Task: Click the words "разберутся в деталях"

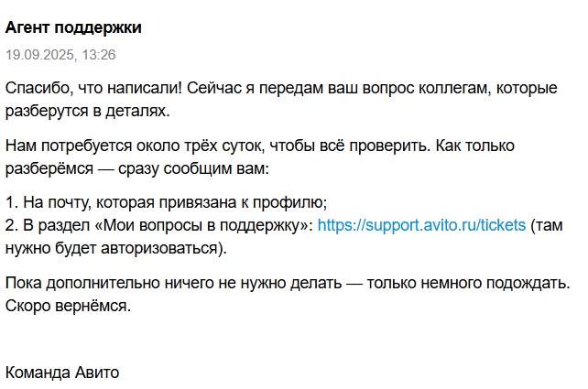Action: (x=87, y=111)
